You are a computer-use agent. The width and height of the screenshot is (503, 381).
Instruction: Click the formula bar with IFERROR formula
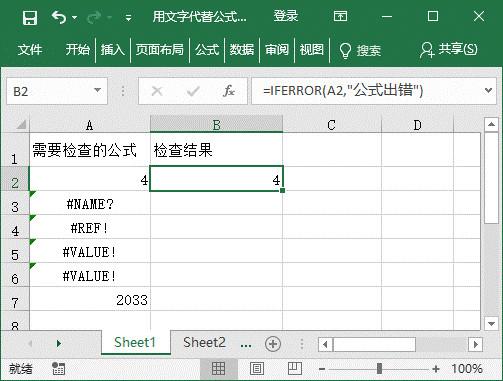pyautogui.click(x=367, y=91)
